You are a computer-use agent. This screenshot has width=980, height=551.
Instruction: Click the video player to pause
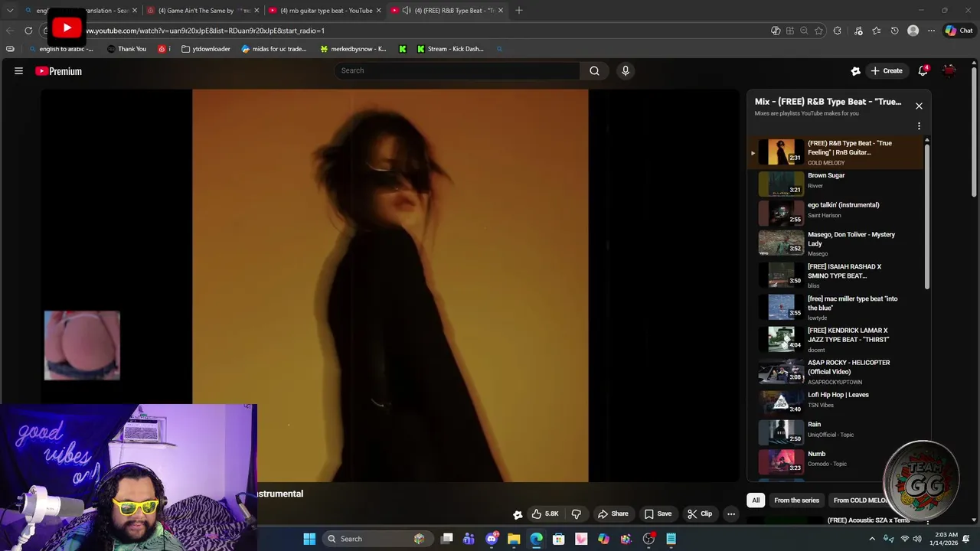(x=390, y=285)
